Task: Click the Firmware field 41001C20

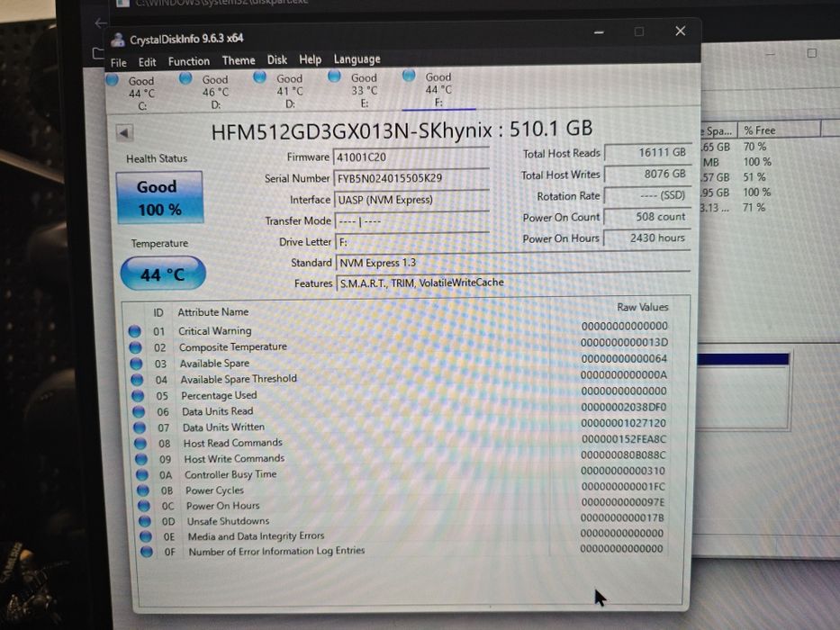Action: (x=411, y=157)
